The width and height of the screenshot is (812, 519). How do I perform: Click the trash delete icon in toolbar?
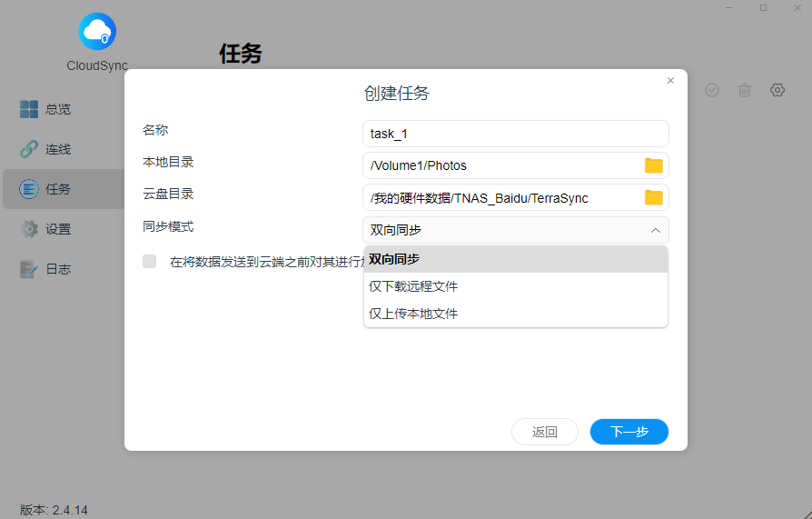744,90
